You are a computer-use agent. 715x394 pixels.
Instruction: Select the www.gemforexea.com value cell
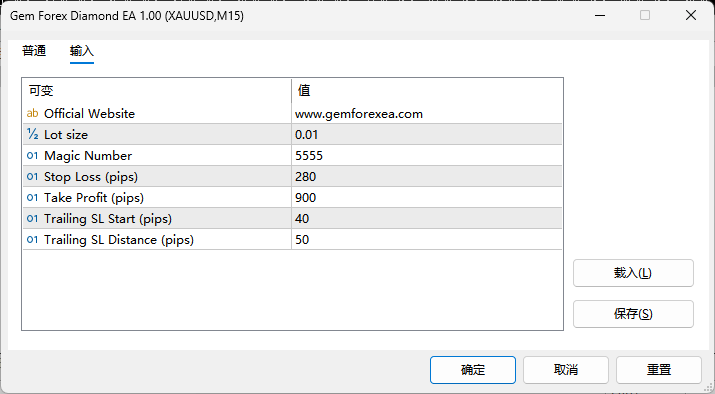coord(427,114)
